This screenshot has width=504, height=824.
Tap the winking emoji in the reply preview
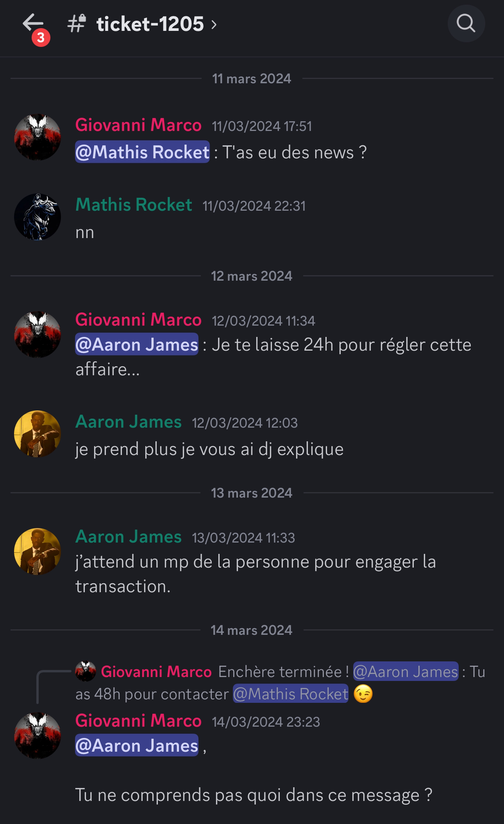click(363, 694)
